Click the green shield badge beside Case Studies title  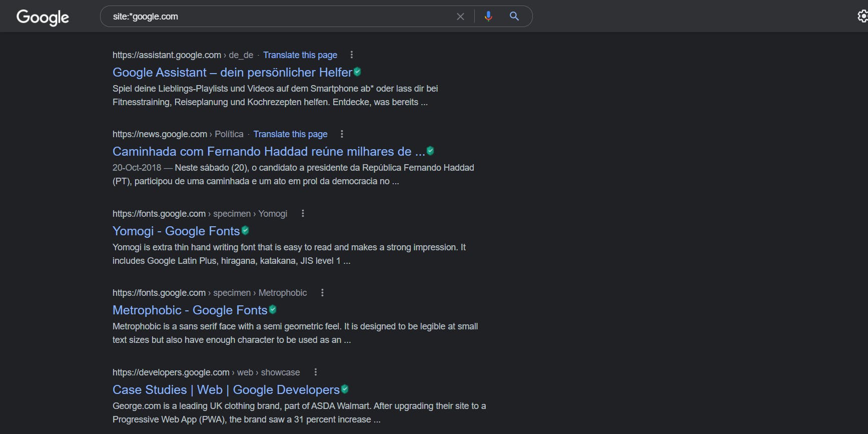[x=345, y=389]
